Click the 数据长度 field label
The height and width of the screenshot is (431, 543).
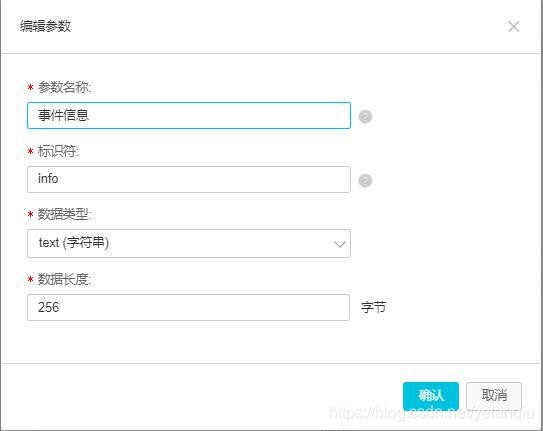pyautogui.click(x=64, y=279)
